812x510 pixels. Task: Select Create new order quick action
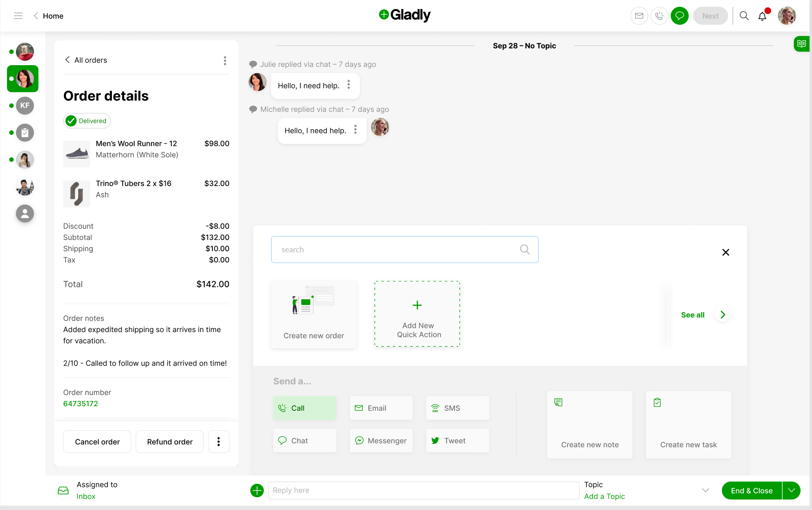pos(314,314)
